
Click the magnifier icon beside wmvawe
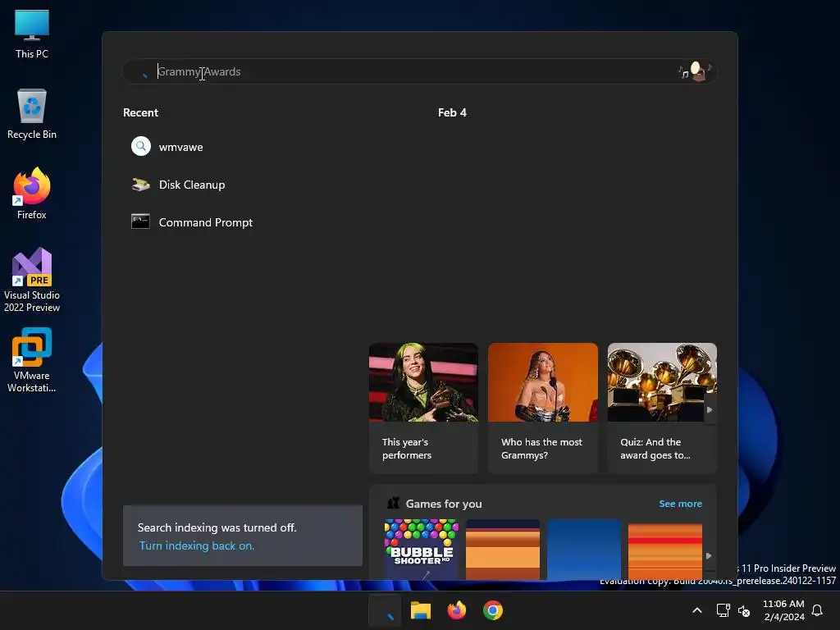click(x=141, y=146)
